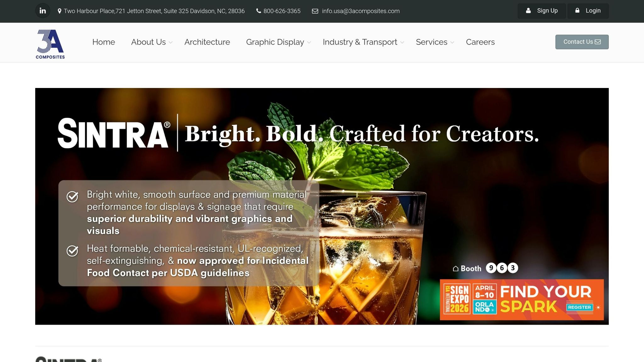This screenshot has height=362, width=644.
Task: Expand the Services menu chevron
Action: (452, 42)
